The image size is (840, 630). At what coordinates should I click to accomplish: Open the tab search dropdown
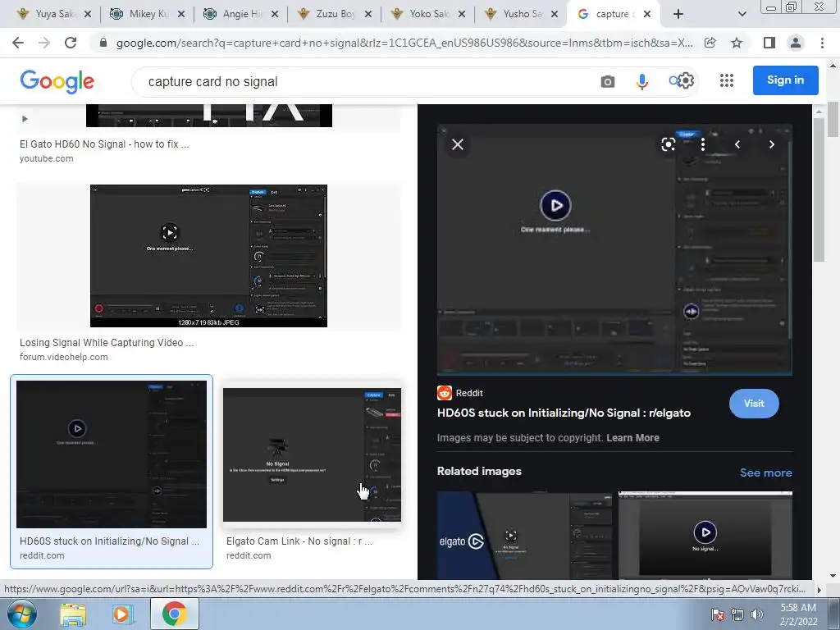742,14
